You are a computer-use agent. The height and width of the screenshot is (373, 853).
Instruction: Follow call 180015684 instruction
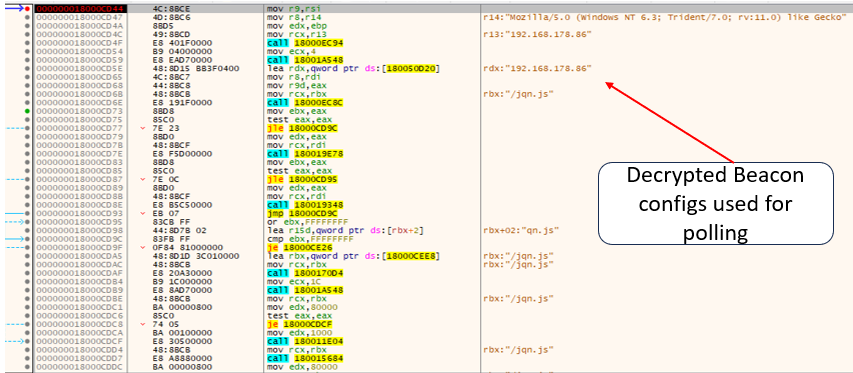pos(305,358)
